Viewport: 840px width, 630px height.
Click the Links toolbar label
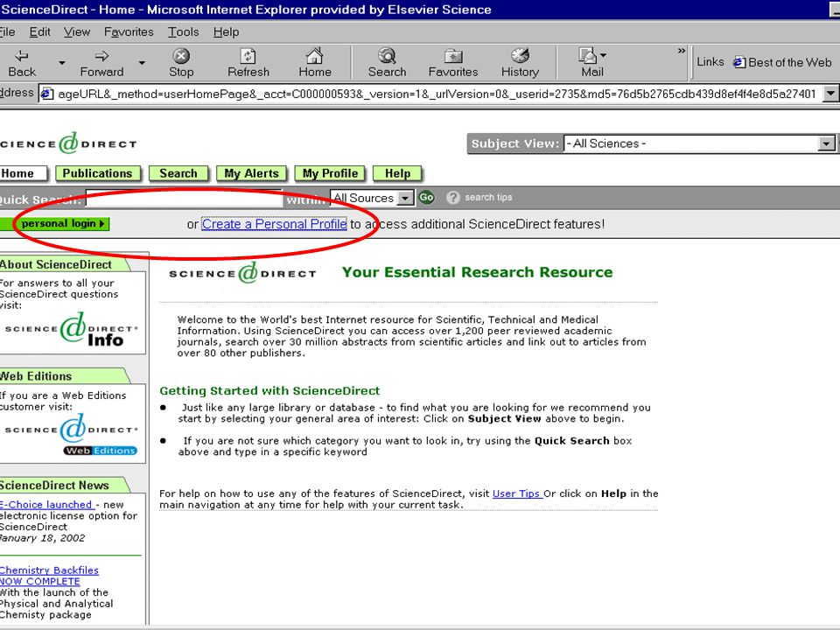click(x=710, y=62)
